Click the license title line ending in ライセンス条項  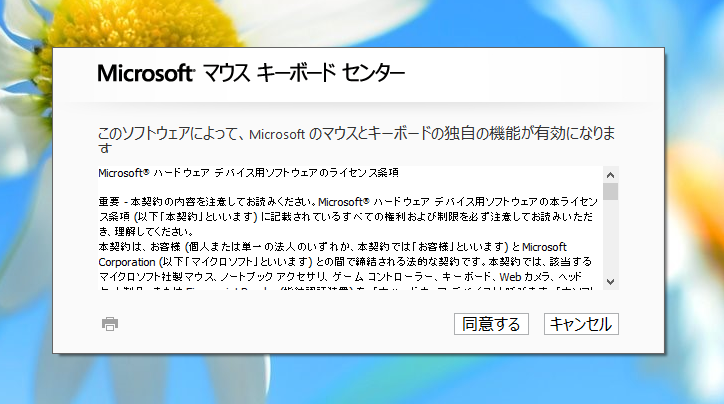[x=248, y=173]
